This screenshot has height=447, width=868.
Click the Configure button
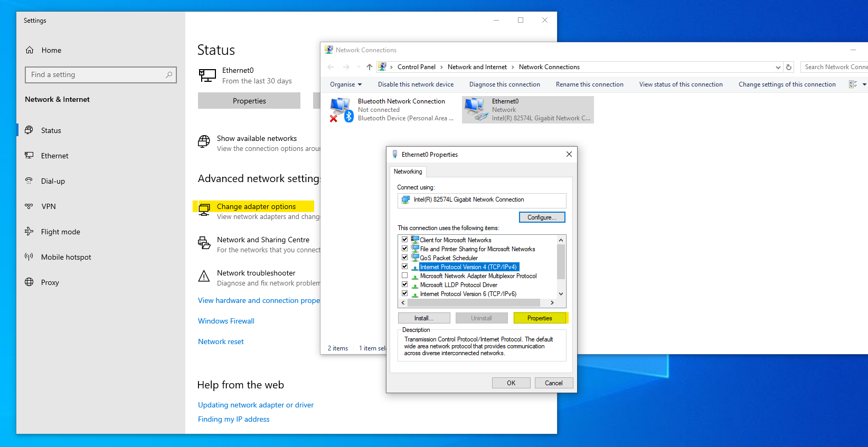542,217
